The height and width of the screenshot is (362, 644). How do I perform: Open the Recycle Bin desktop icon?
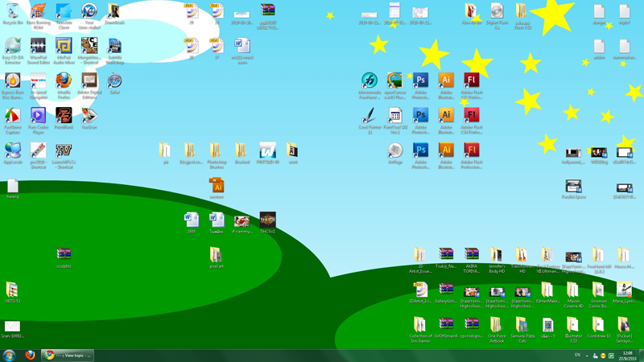[x=13, y=14]
